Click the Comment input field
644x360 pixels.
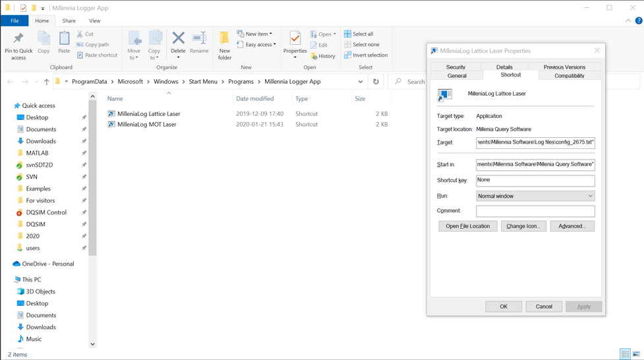pyautogui.click(x=535, y=211)
